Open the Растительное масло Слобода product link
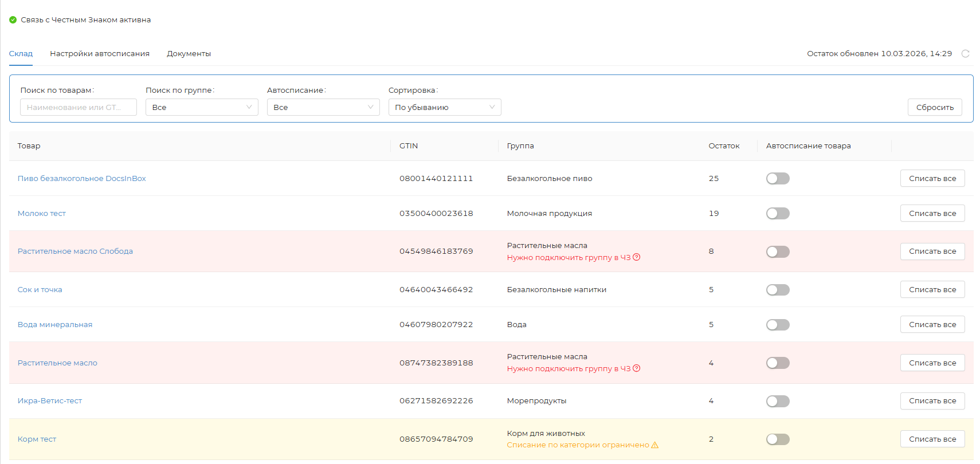Screen dimensions: 980x464 (75, 251)
